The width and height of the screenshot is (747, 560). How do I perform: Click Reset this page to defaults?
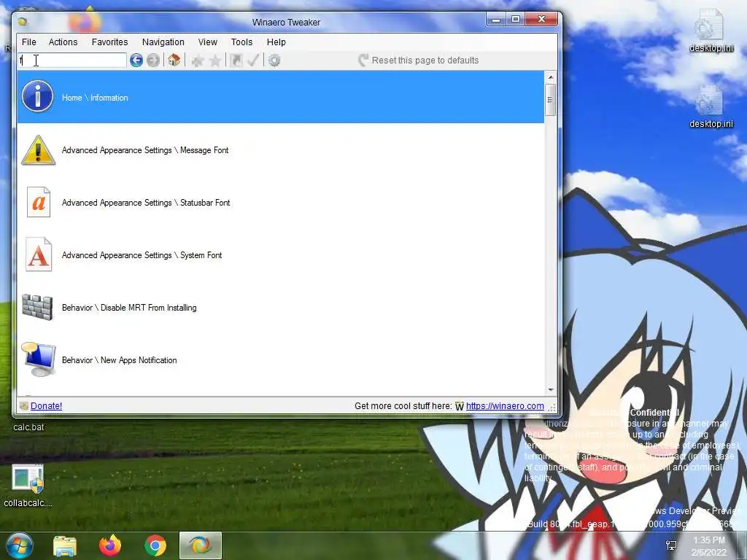(x=418, y=61)
